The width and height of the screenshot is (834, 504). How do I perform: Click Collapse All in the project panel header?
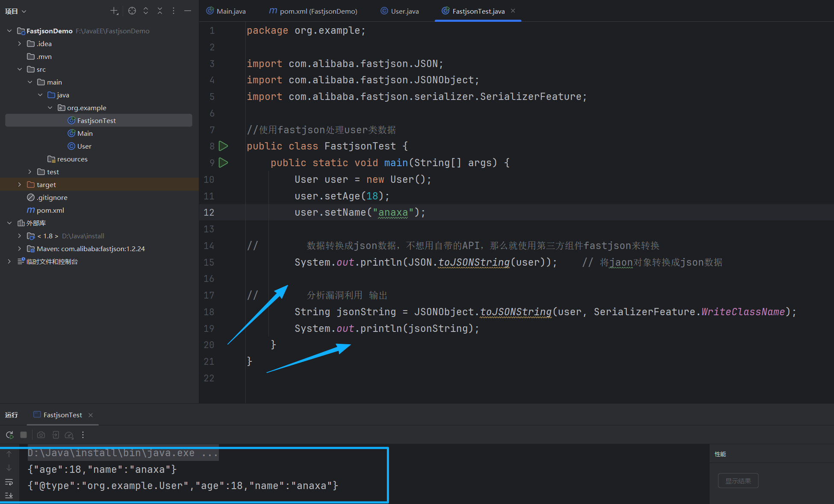pyautogui.click(x=159, y=11)
